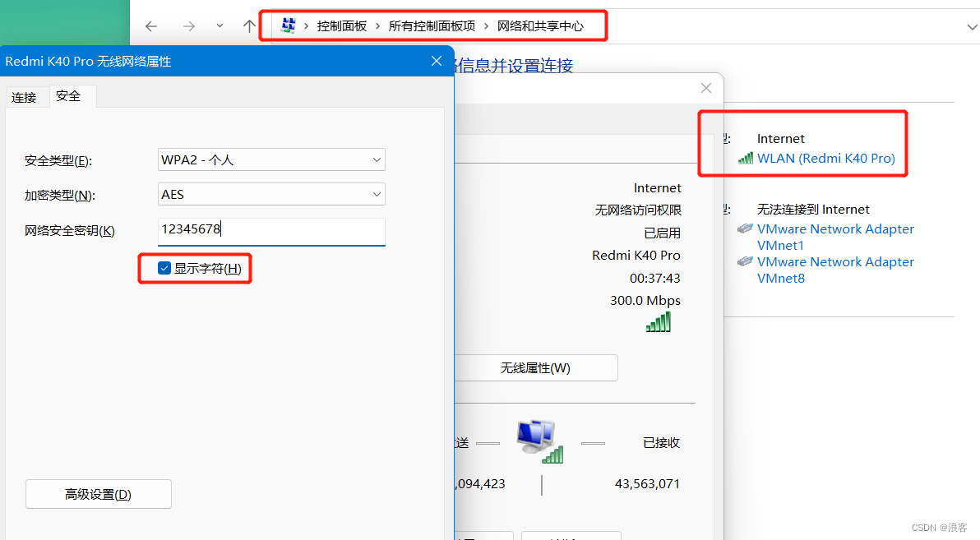Click the 300.0 Mbps speed value
Image resolution: width=980 pixels, height=540 pixels.
pyautogui.click(x=645, y=301)
